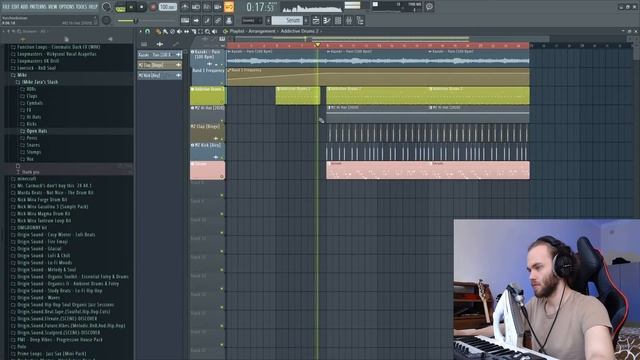Image resolution: width=640 pixels, height=360 pixels.
Task: Select the playlist draw pencil tool
Action: click(x=158, y=31)
